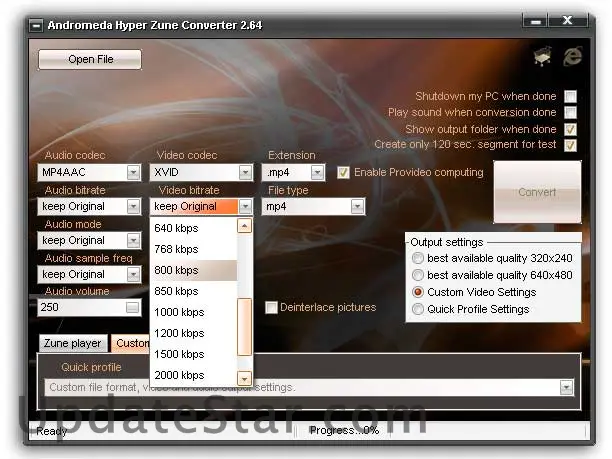
Task: Choose 1200 kbps video bitrate
Action: point(194,333)
